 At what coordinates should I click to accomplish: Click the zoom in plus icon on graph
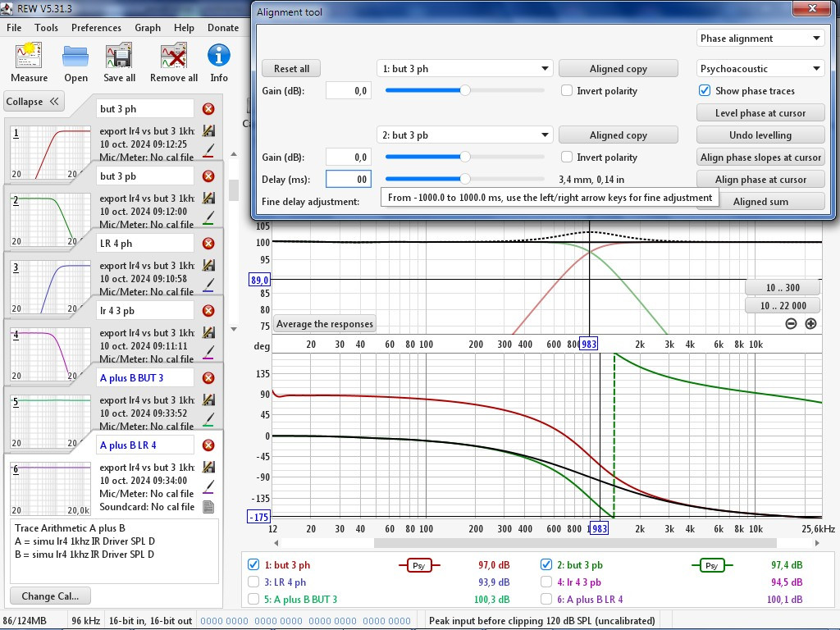(x=810, y=324)
